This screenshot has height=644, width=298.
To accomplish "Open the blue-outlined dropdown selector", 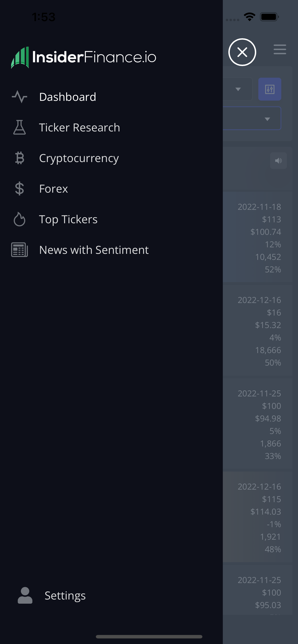I will 252,118.
